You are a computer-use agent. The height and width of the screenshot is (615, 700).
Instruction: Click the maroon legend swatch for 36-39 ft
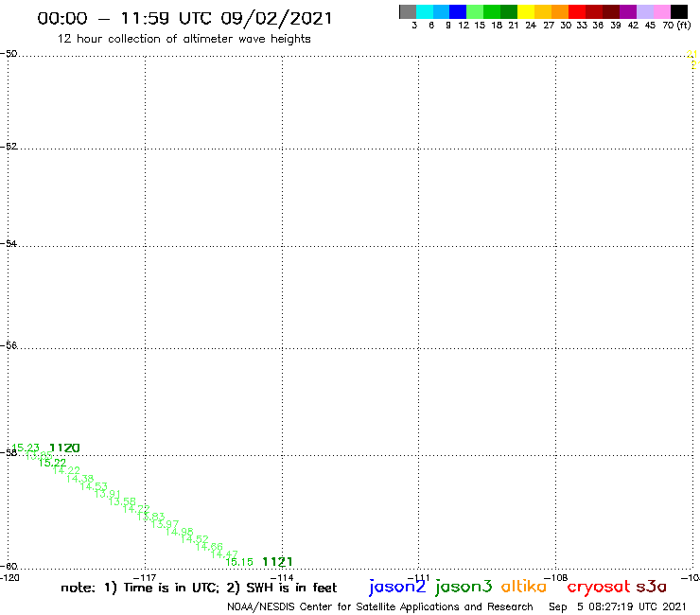[611, 12]
